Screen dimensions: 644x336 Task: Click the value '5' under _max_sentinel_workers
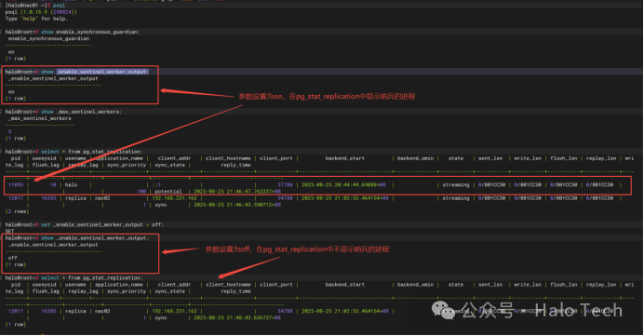coord(10,132)
